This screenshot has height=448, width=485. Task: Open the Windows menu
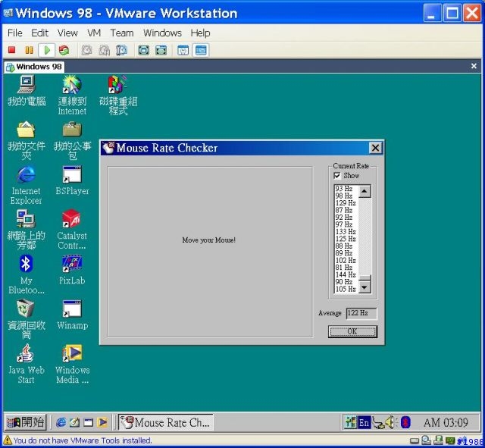coord(162,33)
